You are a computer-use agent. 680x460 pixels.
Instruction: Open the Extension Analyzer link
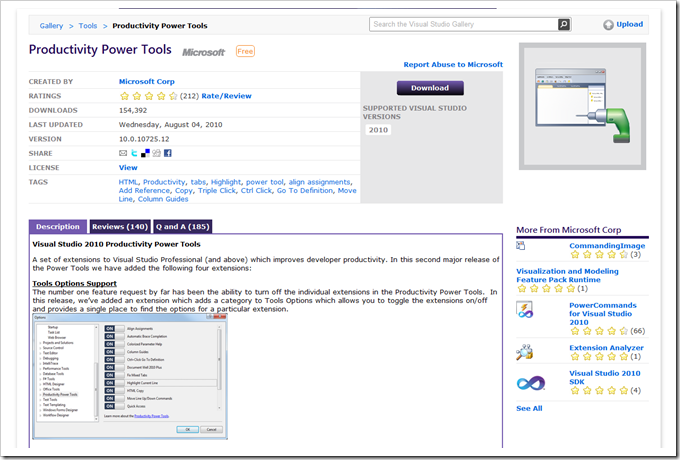click(x=606, y=348)
